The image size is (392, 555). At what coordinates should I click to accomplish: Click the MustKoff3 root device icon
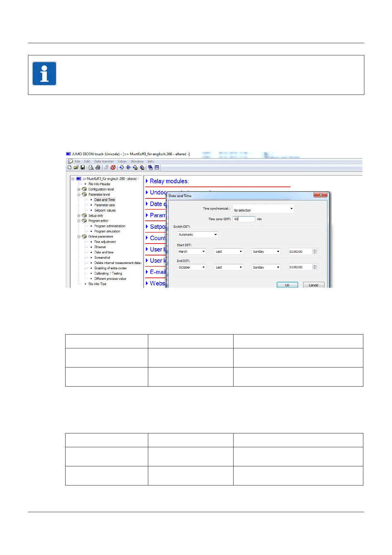tap(78, 179)
